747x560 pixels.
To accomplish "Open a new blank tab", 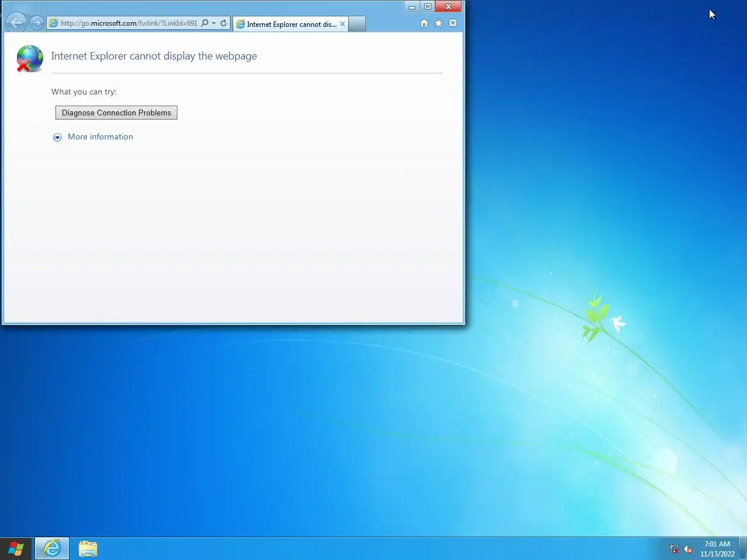I will [357, 24].
